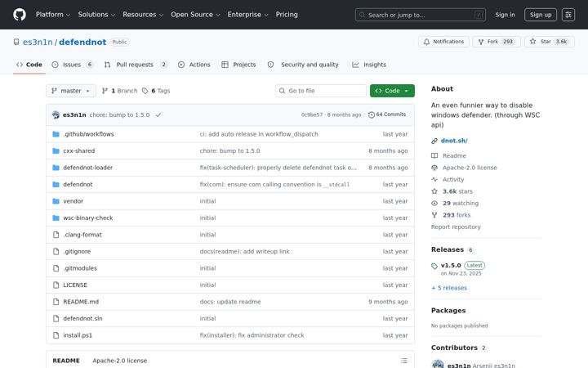Select the Apache-2.0 license tab
Screen dimensions: 588x368
click(x=119, y=361)
